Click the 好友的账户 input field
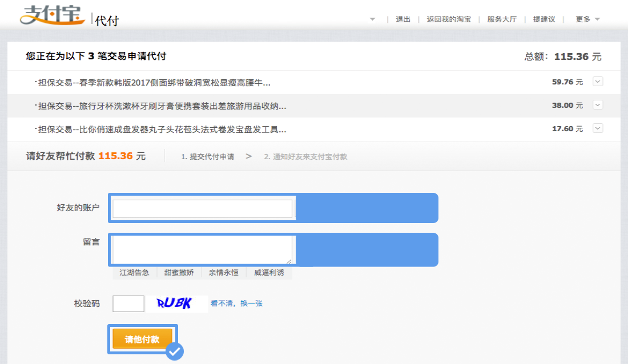The height and width of the screenshot is (364, 628). point(201,208)
